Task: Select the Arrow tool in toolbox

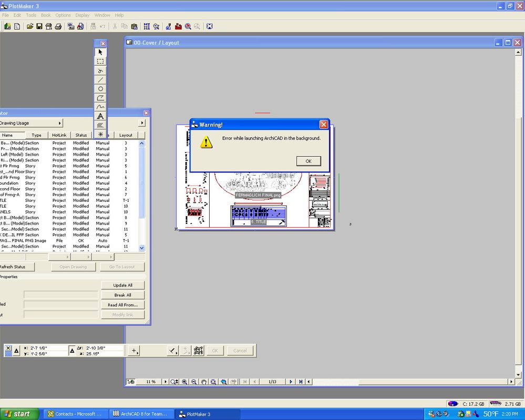Action: (100, 52)
